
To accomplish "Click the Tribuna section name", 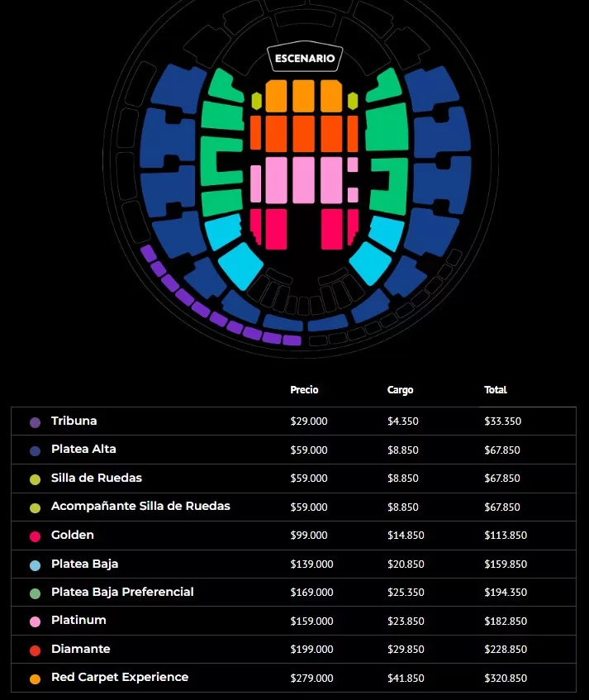I will (x=74, y=421).
